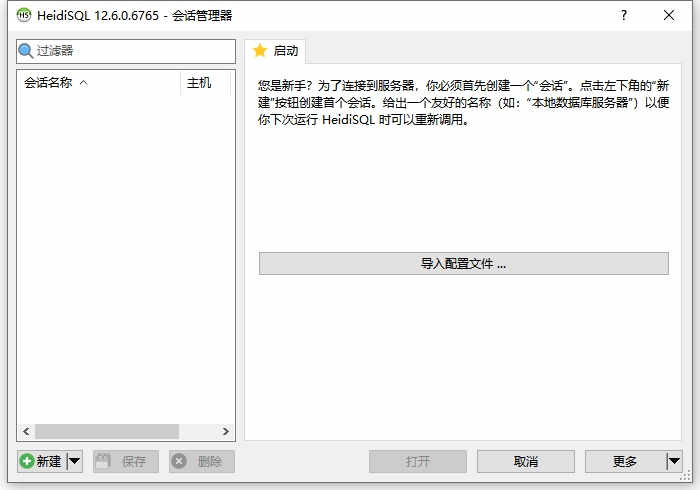Select the 启动 tab
Image resolution: width=700 pixels, height=490 pixels.
click(275, 51)
